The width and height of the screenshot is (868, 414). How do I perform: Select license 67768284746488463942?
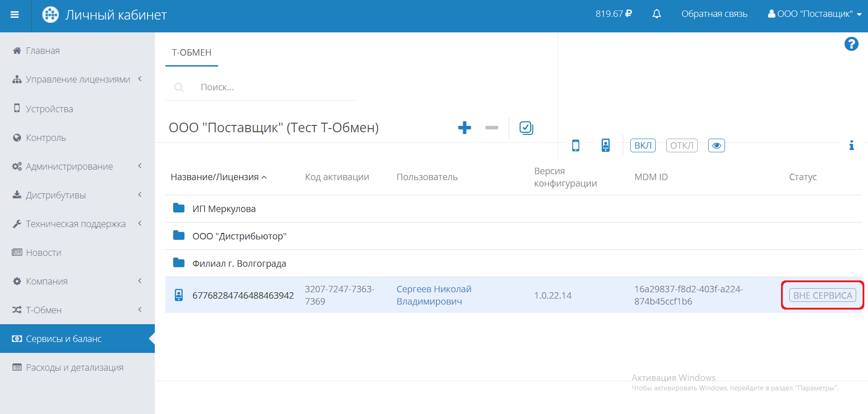tap(243, 295)
